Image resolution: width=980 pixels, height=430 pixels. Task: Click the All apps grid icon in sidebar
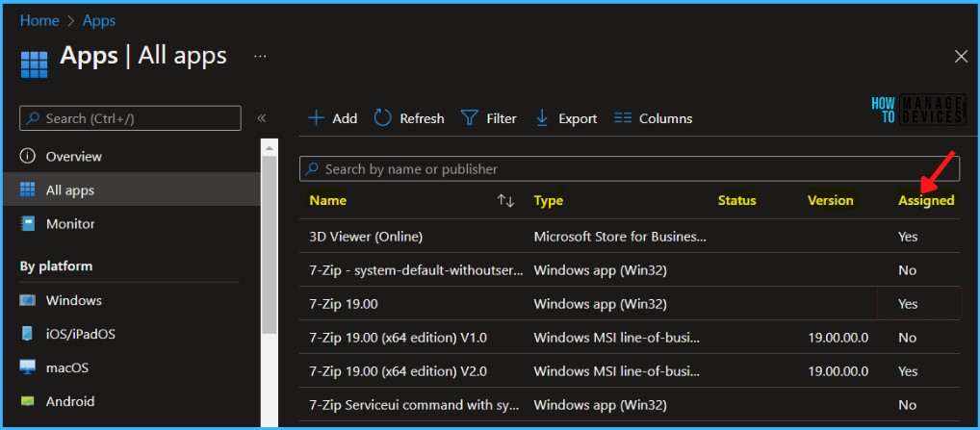28,190
